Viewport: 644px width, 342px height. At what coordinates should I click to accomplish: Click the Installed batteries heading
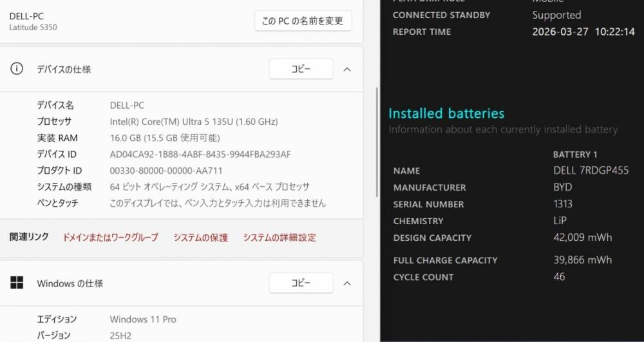(x=446, y=113)
